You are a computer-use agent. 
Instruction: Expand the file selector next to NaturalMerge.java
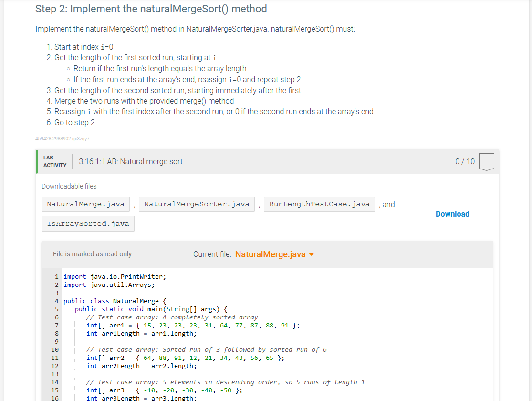312,255
